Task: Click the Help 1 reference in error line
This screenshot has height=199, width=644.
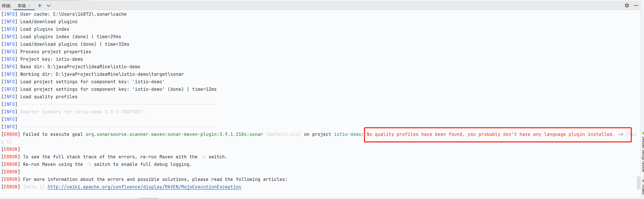Action: point(33,187)
